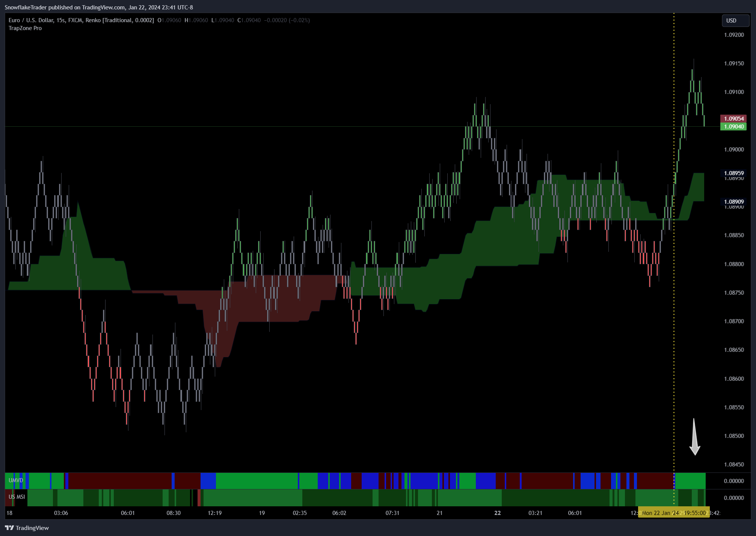This screenshot has width=756, height=536.
Task: Click the 06:01 time axis label near 08:30
Action: (128, 513)
